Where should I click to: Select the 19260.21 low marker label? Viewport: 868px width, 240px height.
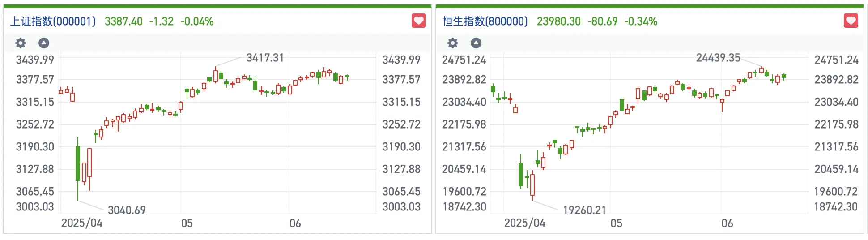584,210
